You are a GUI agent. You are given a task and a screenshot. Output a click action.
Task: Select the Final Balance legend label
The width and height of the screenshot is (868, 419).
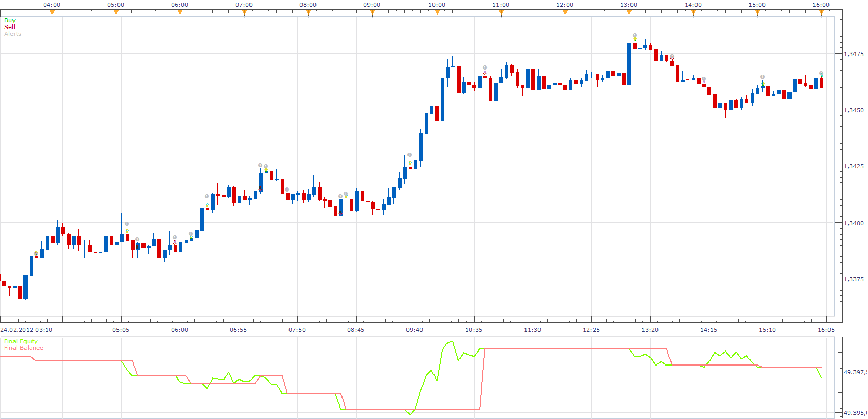click(x=23, y=348)
